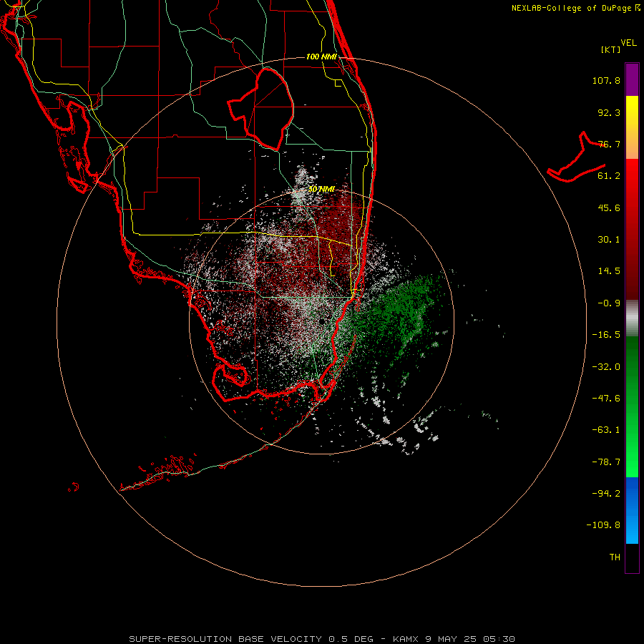The image size is (644, 644).
Task: Click the [KT] units label
Action: (x=611, y=49)
